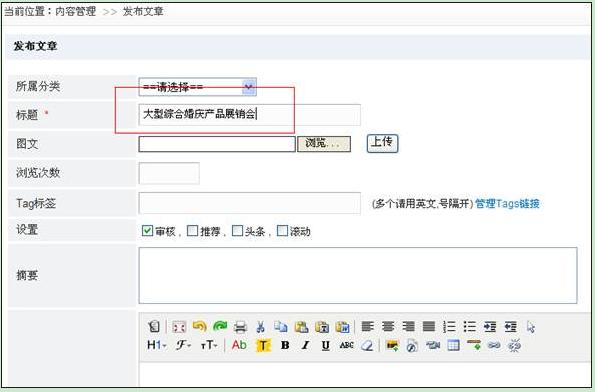
Task: Insert a numbered list
Action: (449, 326)
